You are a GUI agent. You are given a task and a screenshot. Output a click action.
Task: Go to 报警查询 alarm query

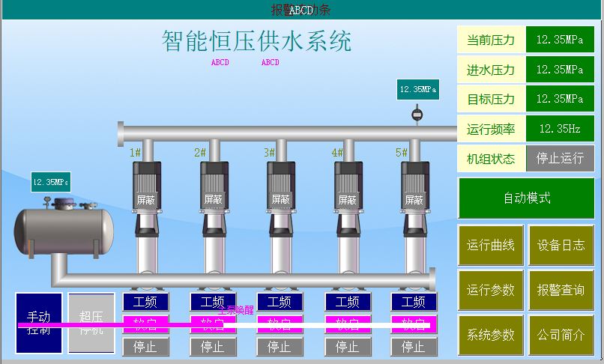561,290
